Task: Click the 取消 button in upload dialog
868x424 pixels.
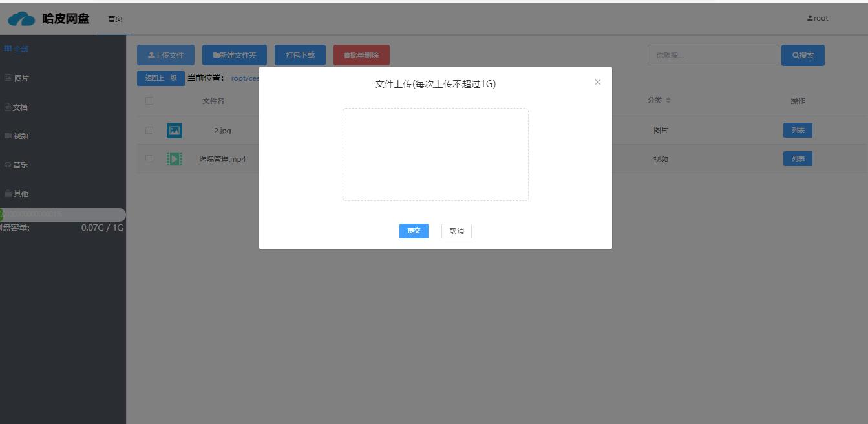Action: point(456,231)
